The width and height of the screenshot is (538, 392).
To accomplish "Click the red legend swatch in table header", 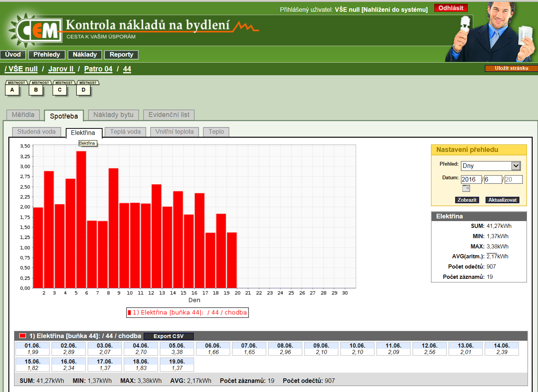I will [22, 336].
